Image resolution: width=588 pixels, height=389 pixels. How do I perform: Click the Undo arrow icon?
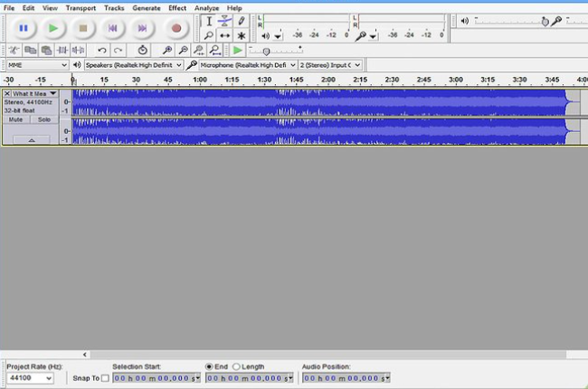pos(101,51)
